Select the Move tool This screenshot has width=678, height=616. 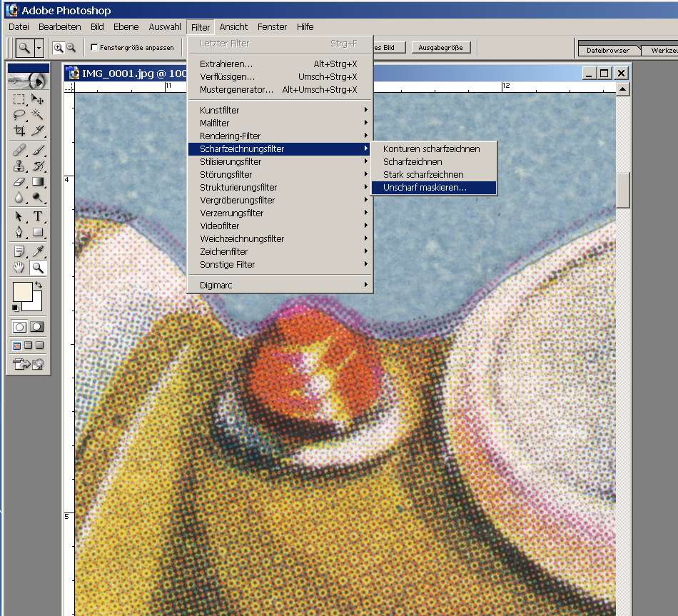38,100
